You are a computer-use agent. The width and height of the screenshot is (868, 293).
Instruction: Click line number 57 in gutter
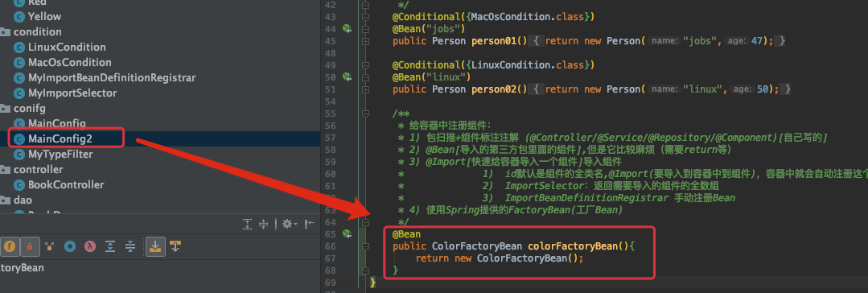point(330,138)
